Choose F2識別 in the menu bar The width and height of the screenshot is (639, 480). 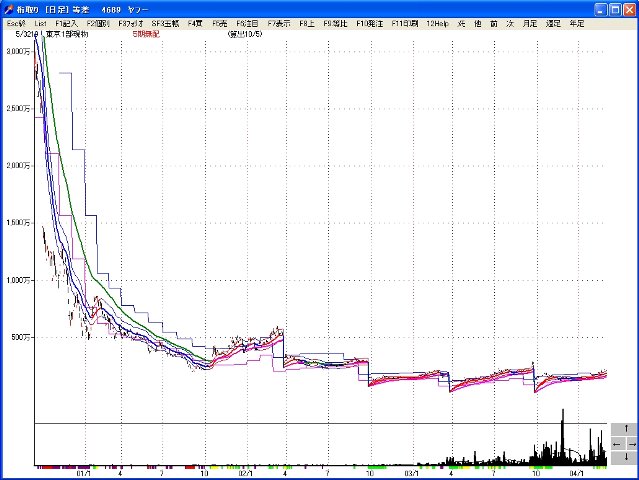100,22
